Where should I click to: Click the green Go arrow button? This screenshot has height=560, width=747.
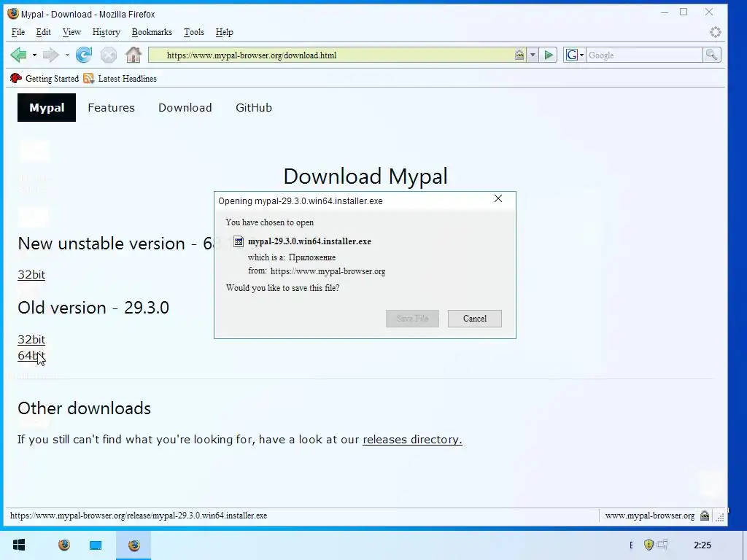click(x=549, y=55)
